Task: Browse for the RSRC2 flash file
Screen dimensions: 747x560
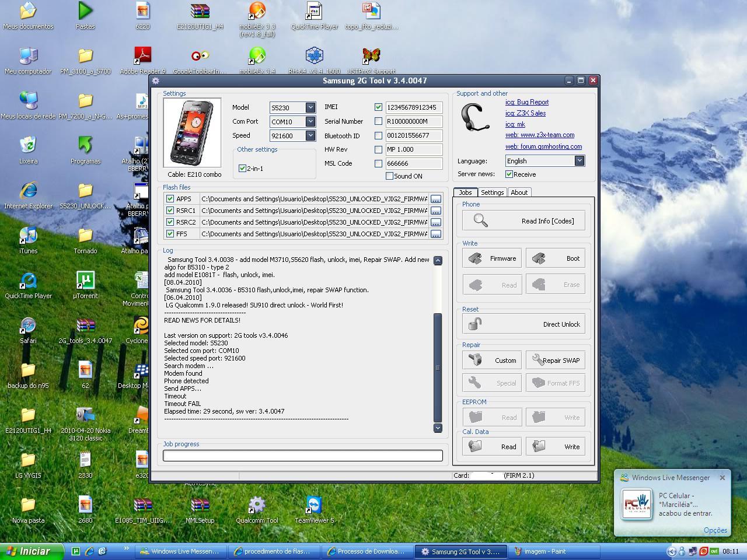Action: pyautogui.click(x=436, y=222)
